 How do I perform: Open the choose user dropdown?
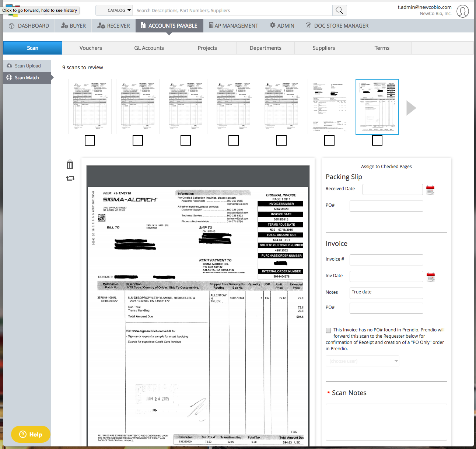363,361
